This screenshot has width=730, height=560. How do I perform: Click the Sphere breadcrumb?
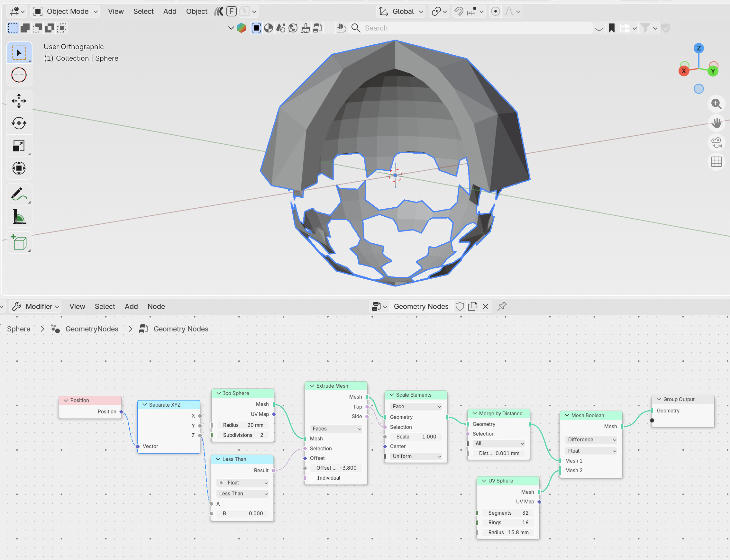19,329
